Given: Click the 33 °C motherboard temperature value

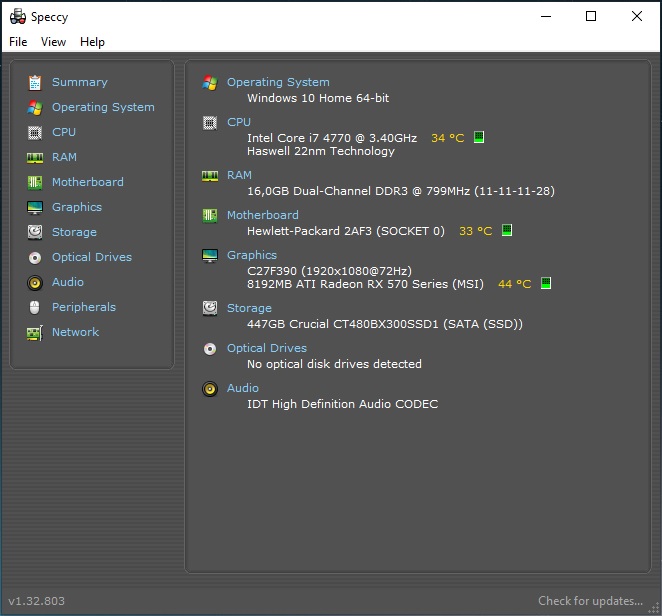Looking at the screenshot, I should 475,231.
